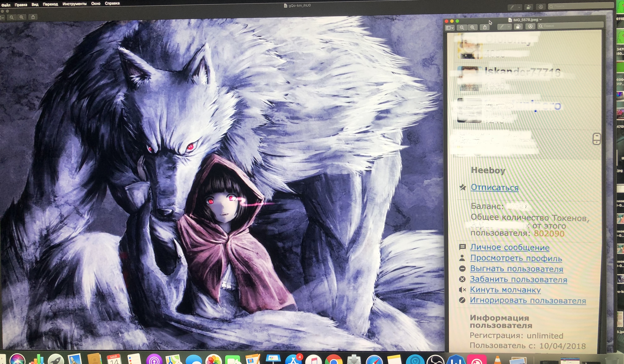Image resolution: width=624 pixels, height=364 pixels.
Task: Zoom in within the gQo-km_ihU0 window
Action: click(22, 17)
